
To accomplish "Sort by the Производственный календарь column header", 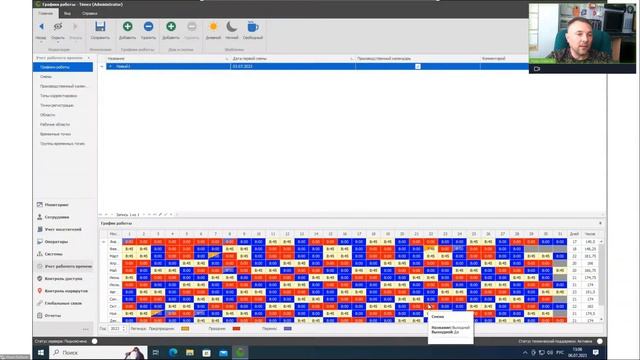I will (418, 59).
